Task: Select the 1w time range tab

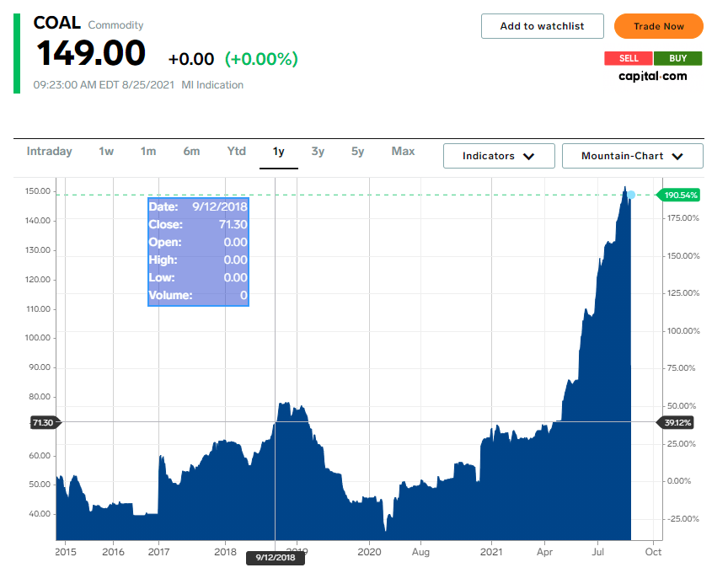Action: click(106, 152)
